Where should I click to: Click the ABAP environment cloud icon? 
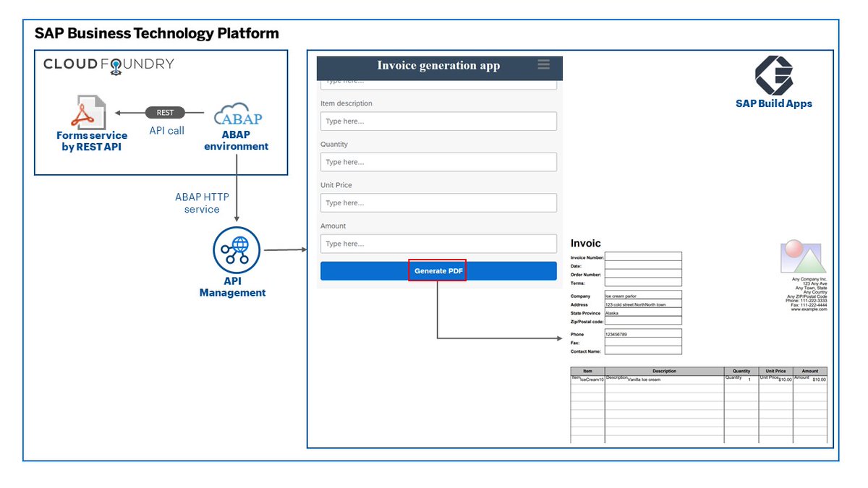[x=239, y=116]
